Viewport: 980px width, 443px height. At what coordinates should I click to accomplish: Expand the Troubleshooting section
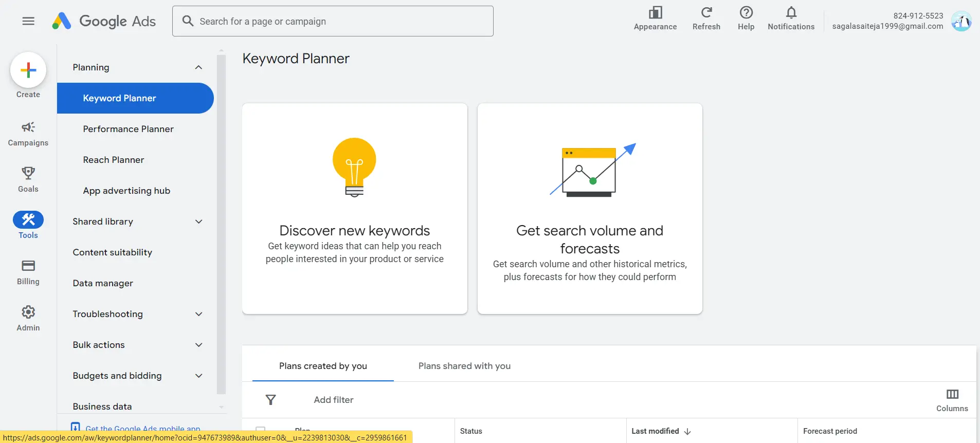[198, 314]
